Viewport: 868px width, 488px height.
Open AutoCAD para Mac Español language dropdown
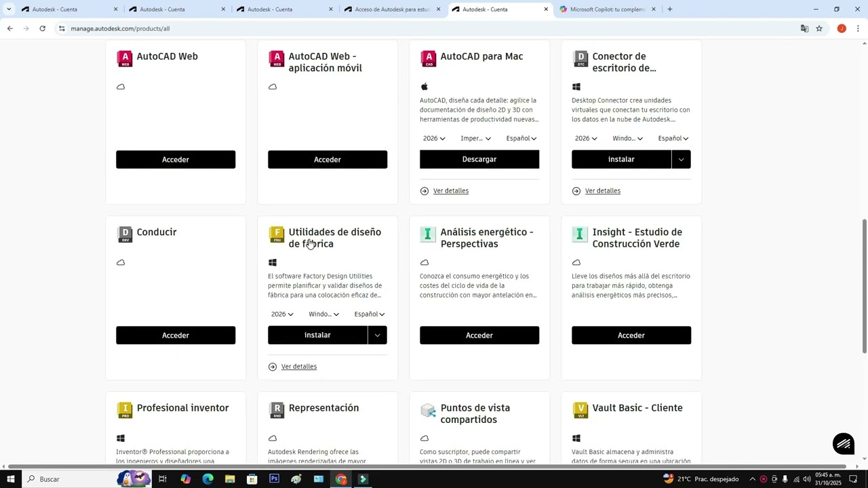521,138
